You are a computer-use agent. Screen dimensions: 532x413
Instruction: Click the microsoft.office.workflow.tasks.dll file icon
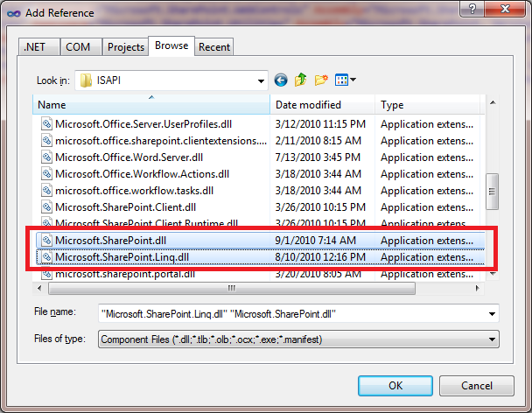coord(47,191)
